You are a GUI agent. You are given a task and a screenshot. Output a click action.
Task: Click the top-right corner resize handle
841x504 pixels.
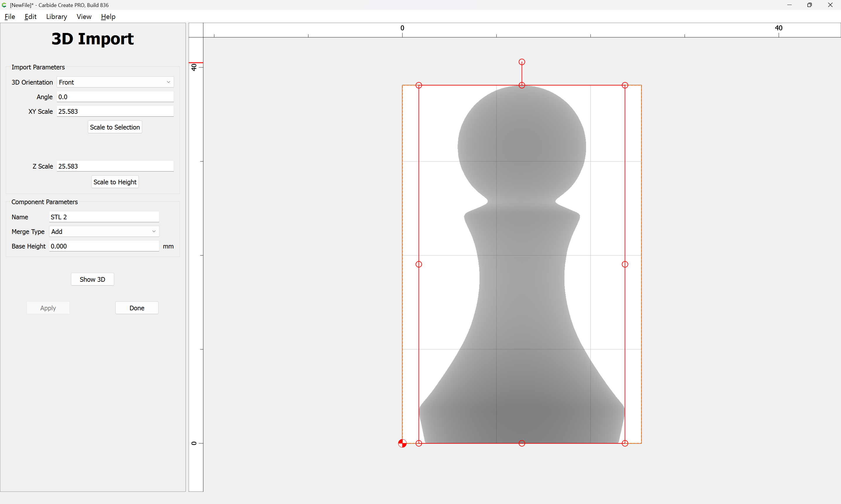coord(624,85)
